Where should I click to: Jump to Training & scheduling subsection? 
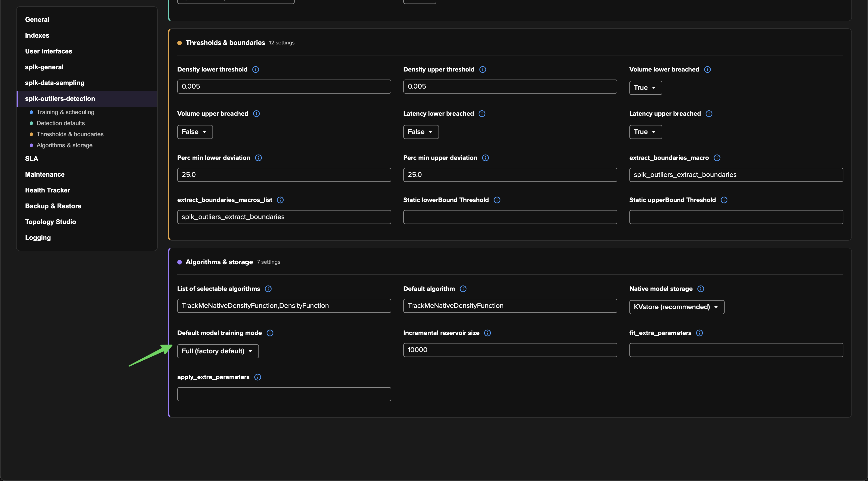65,112
